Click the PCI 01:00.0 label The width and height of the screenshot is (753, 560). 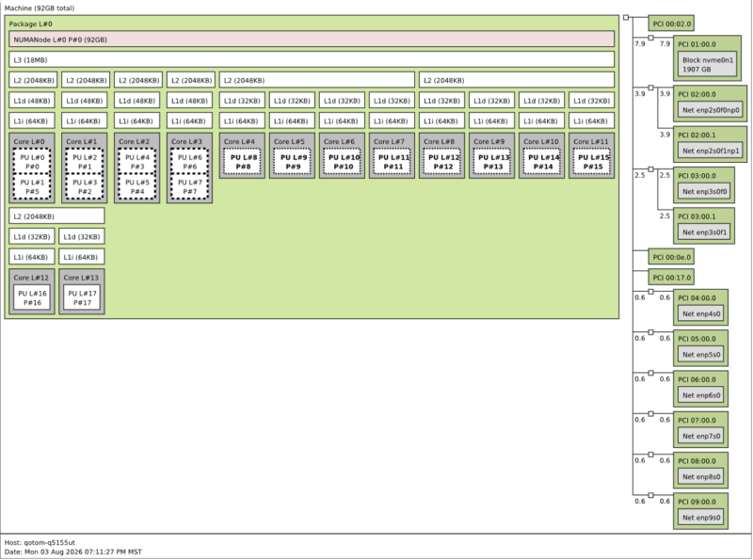pos(697,44)
